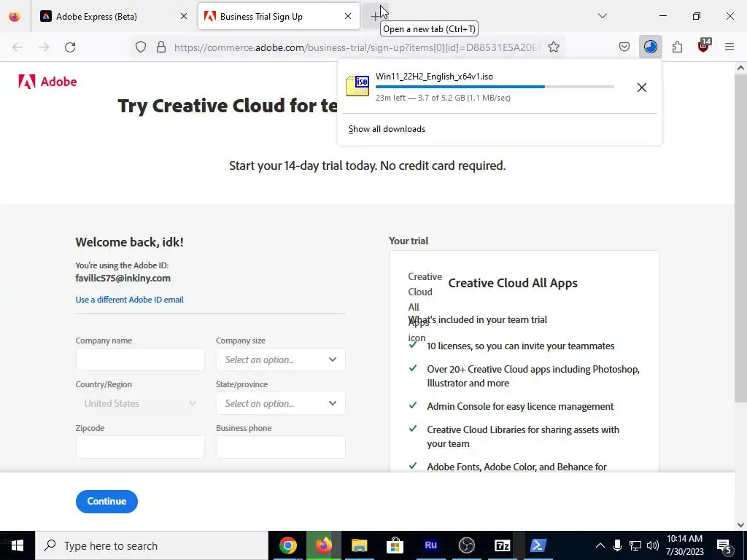This screenshot has width=747, height=560.
Task: Go forward one page
Action: 44,47
